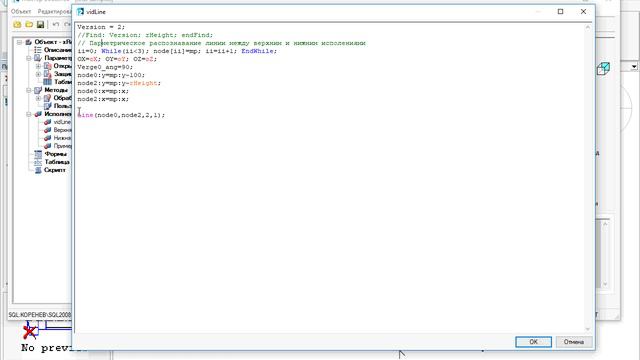Click the 3D cube view icon
Screen dimensions: 640x360
(x=603, y=69)
